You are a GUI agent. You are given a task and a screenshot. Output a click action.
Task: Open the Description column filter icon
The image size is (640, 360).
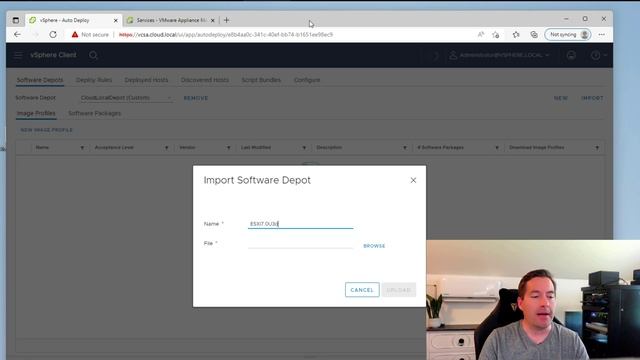point(405,148)
